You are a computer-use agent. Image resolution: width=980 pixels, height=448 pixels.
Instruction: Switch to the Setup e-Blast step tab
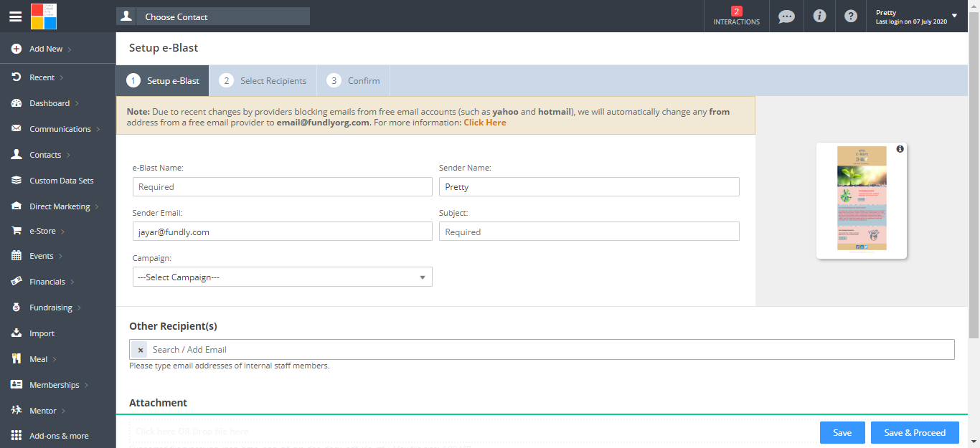click(163, 81)
